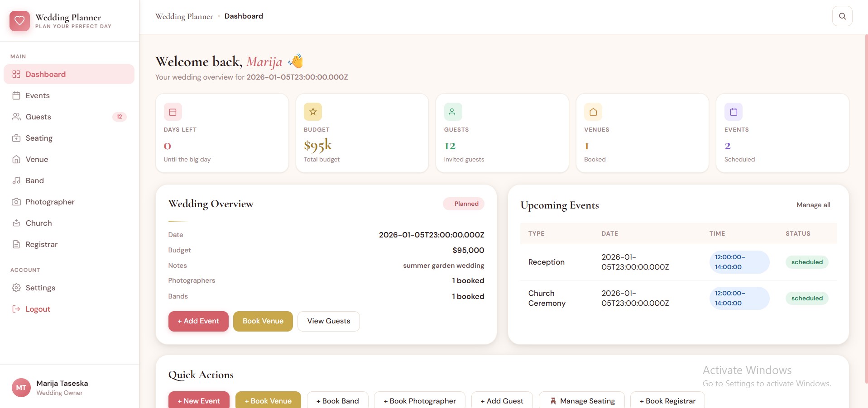Click the Guests person icon
868x408 pixels.
(452, 112)
